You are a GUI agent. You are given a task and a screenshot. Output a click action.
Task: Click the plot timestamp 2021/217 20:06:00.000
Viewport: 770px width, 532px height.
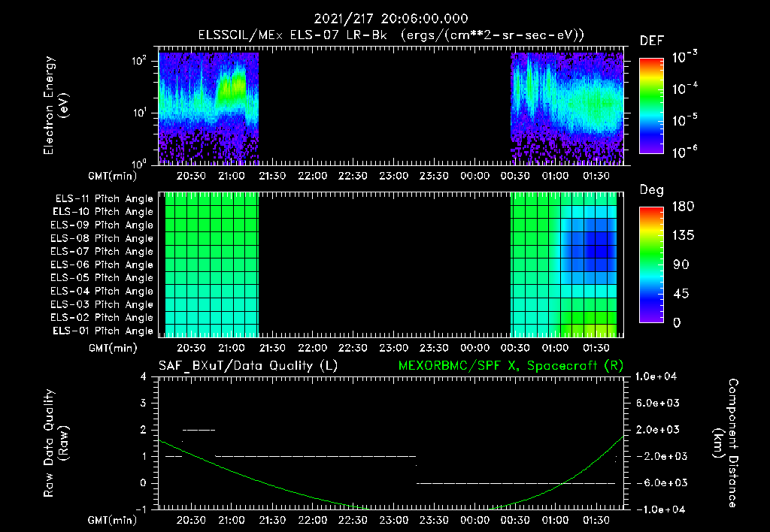(x=391, y=19)
